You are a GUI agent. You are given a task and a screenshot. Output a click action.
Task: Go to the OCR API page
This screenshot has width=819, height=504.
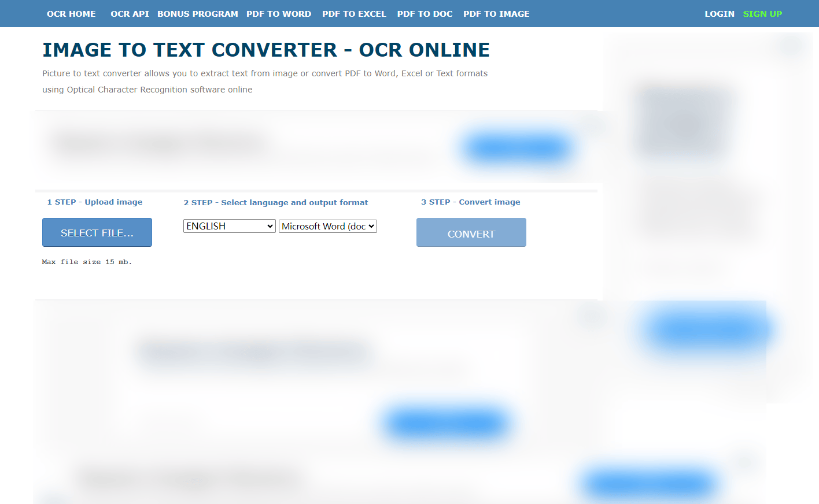coord(130,14)
